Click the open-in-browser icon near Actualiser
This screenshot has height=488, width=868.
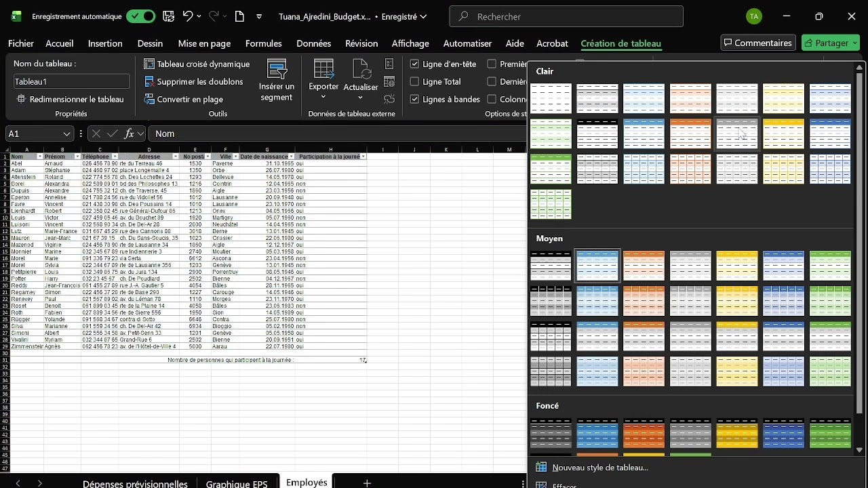click(x=389, y=81)
